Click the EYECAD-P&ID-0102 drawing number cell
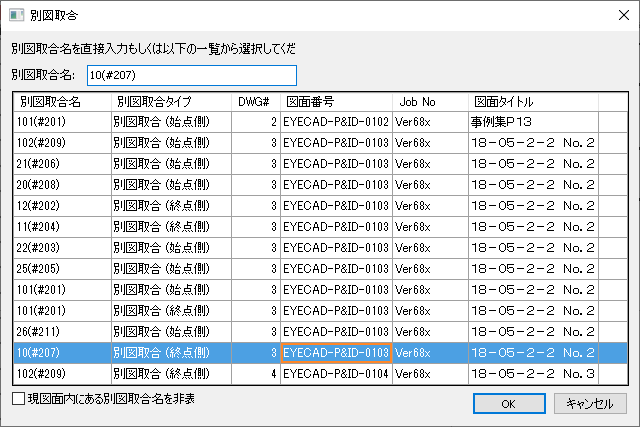This screenshot has width=640, height=427. coord(336,121)
